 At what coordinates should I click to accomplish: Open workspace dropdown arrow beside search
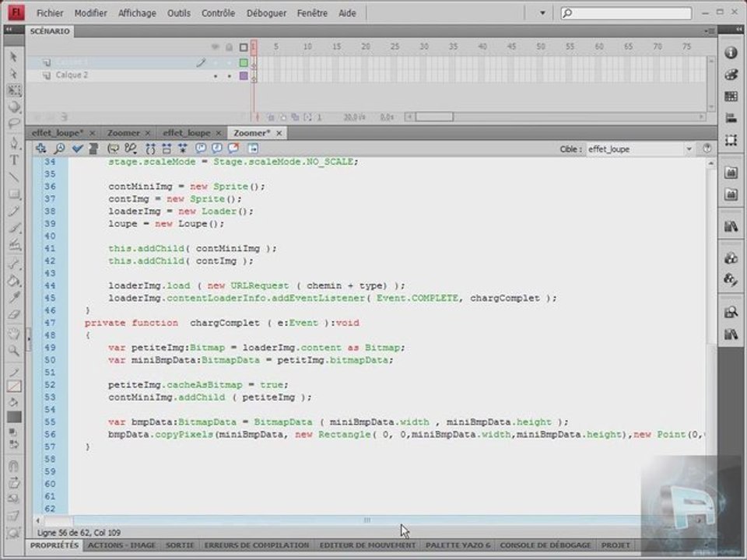(x=542, y=13)
